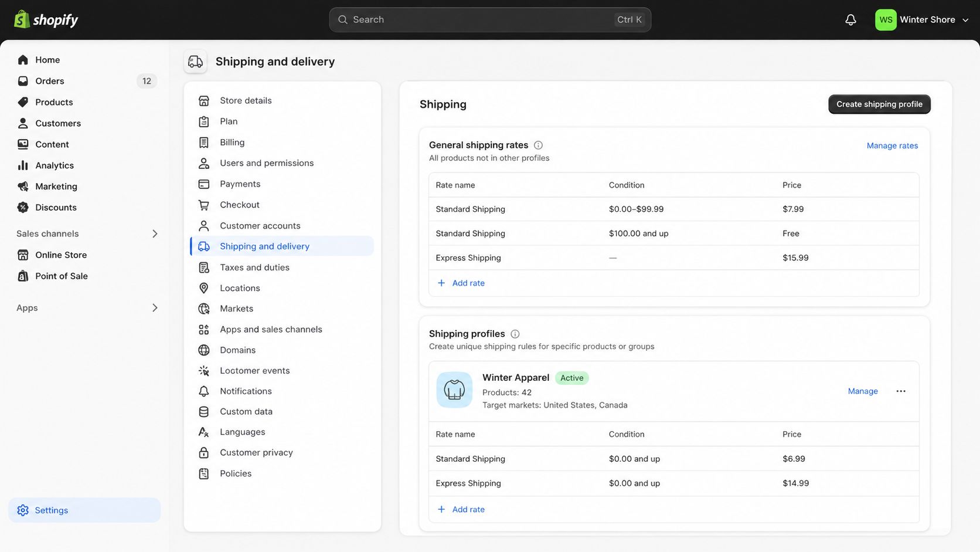Click the General shipping rates info icon
This screenshot has width=980, height=552.
tap(538, 145)
